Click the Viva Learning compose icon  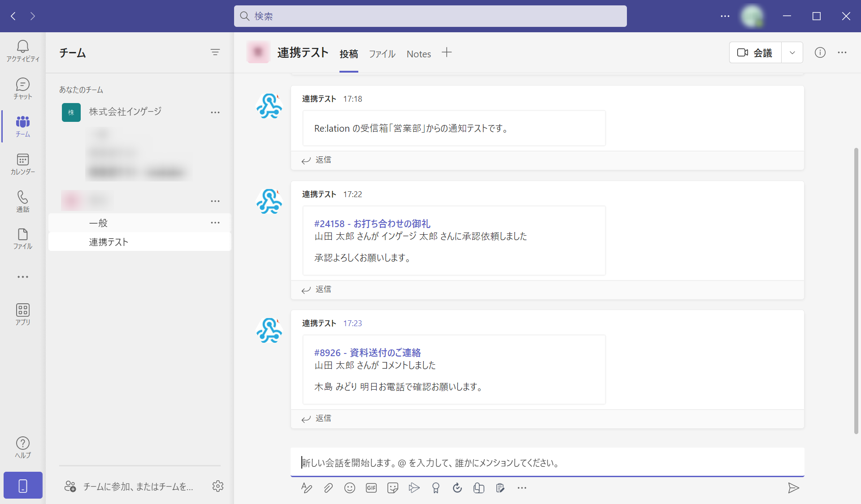pyautogui.click(x=479, y=488)
